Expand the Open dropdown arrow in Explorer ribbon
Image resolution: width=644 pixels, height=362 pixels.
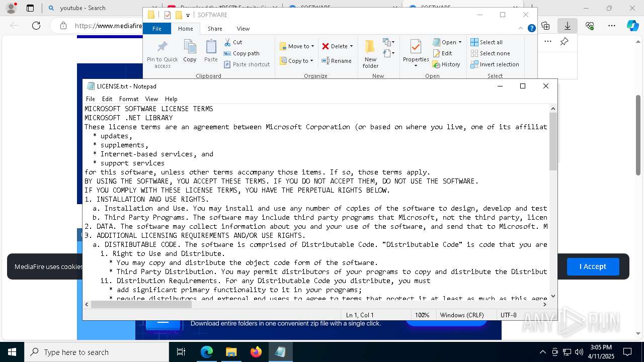(460, 42)
